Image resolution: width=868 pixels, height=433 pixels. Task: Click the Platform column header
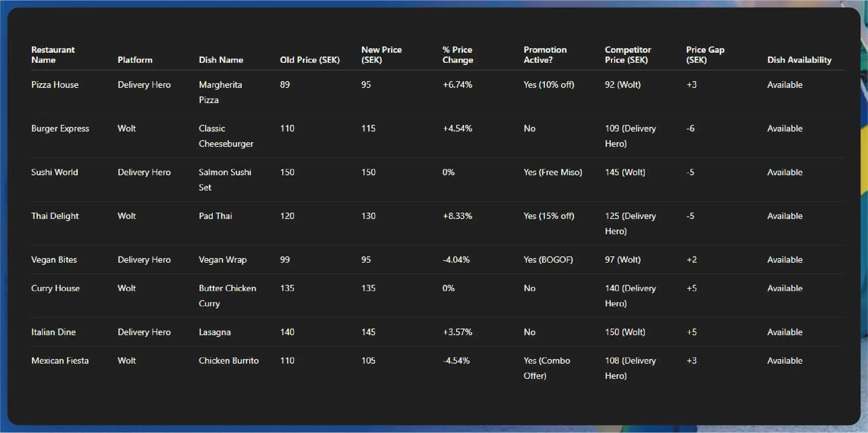click(135, 60)
